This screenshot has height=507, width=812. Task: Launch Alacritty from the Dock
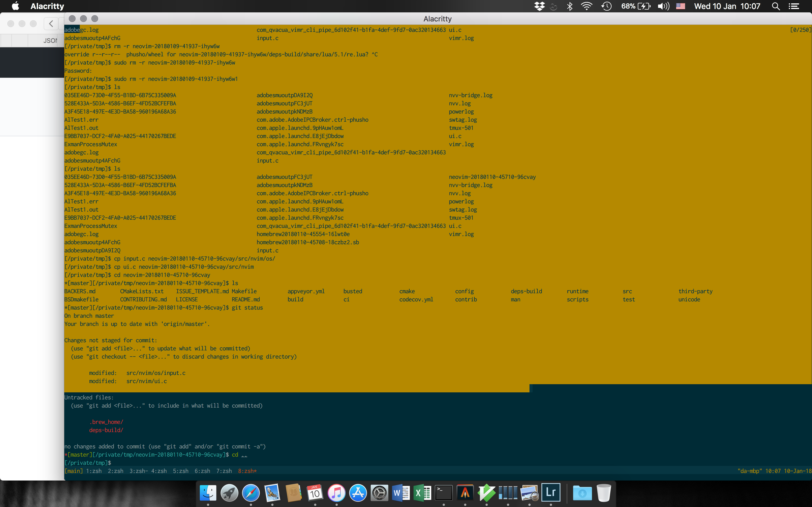pyautogui.click(x=465, y=493)
